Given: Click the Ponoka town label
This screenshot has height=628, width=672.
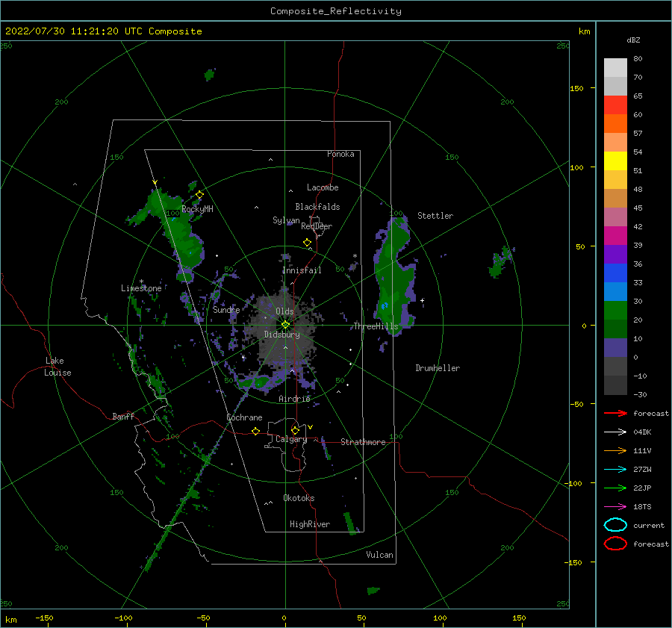Looking at the screenshot, I should coord(340,154).
